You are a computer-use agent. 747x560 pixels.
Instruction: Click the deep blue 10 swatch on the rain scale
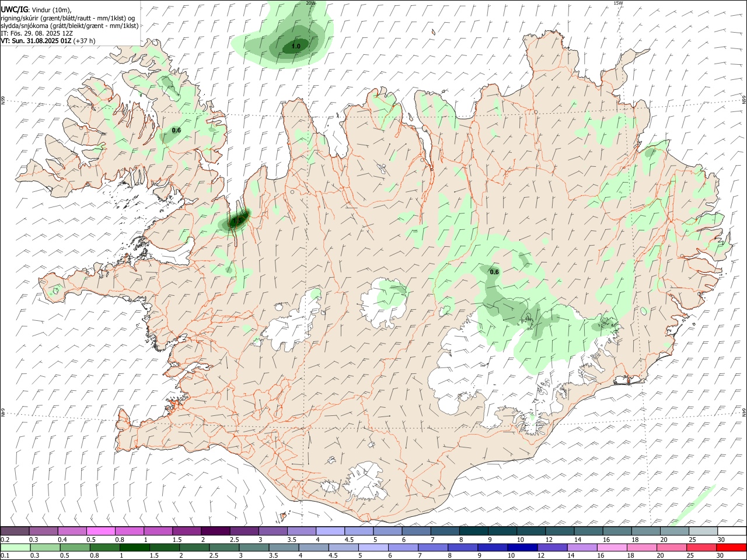522,547
